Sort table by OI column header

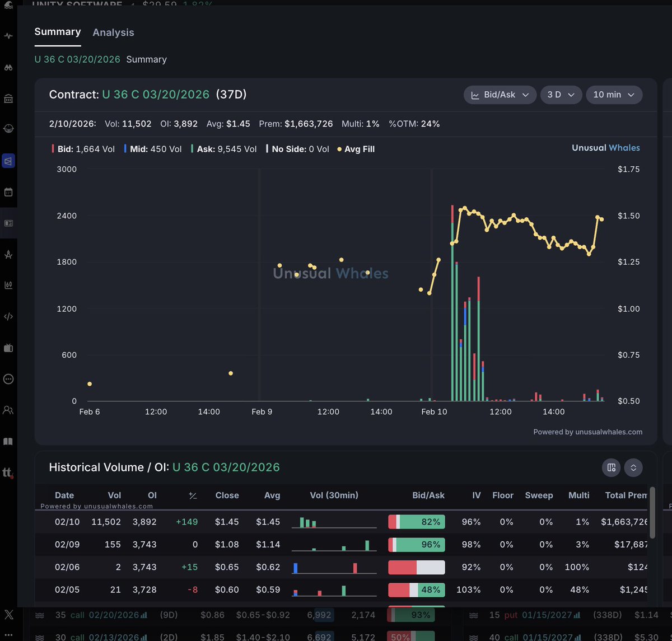tap(152, 495)
